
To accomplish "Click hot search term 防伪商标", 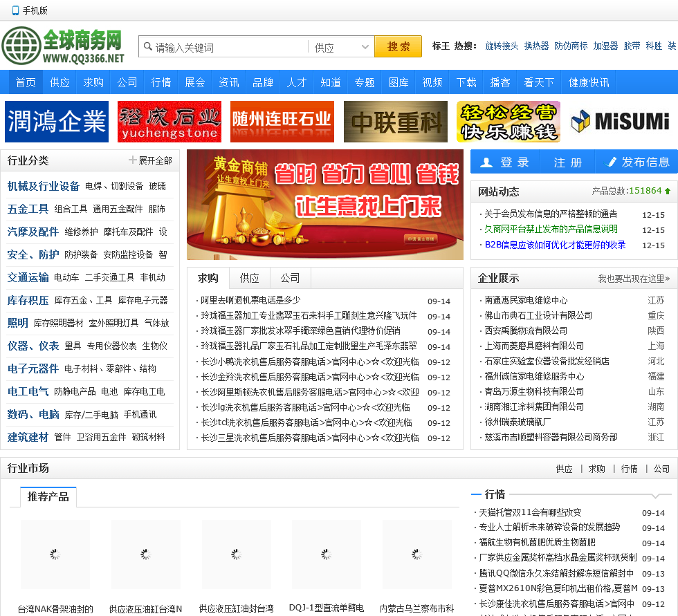I will [571, 46].
